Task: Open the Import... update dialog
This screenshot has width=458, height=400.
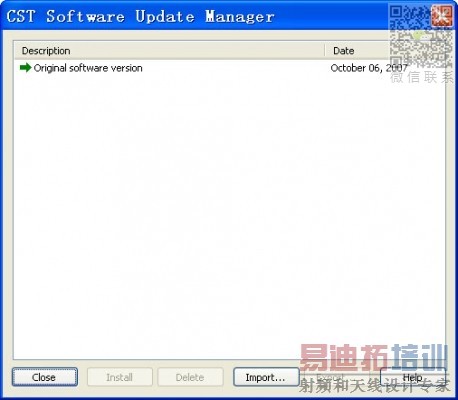Action: (266, 377)
